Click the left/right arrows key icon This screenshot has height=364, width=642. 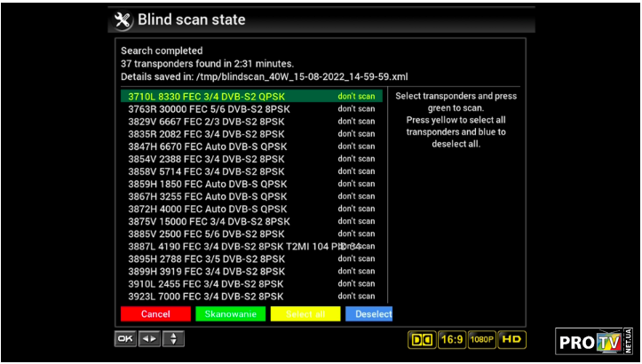point(149,338)
